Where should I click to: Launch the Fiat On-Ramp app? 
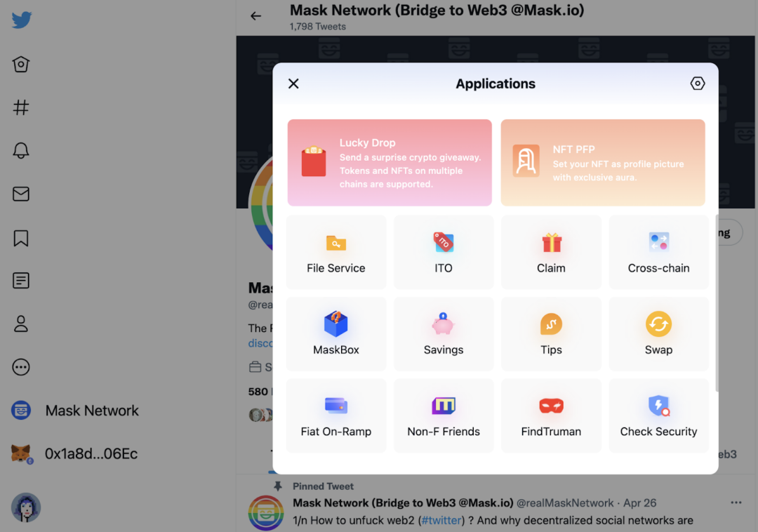[x=336, y=416]
